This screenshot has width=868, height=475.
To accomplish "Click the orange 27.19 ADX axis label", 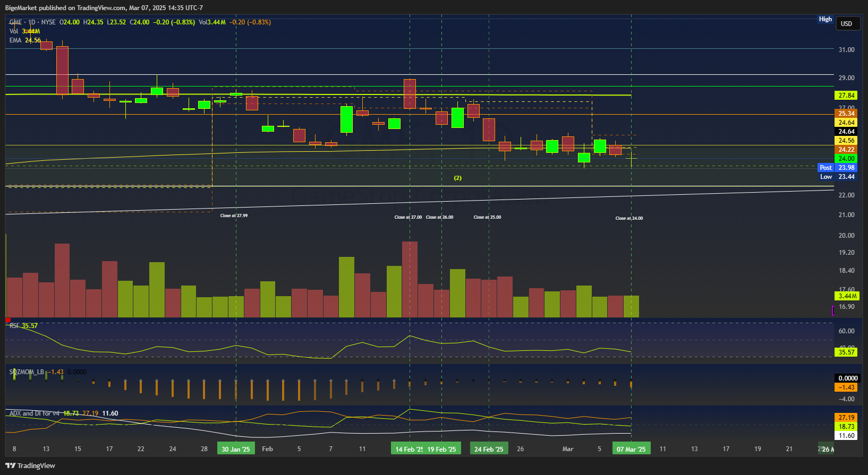I will click(846, 418).
